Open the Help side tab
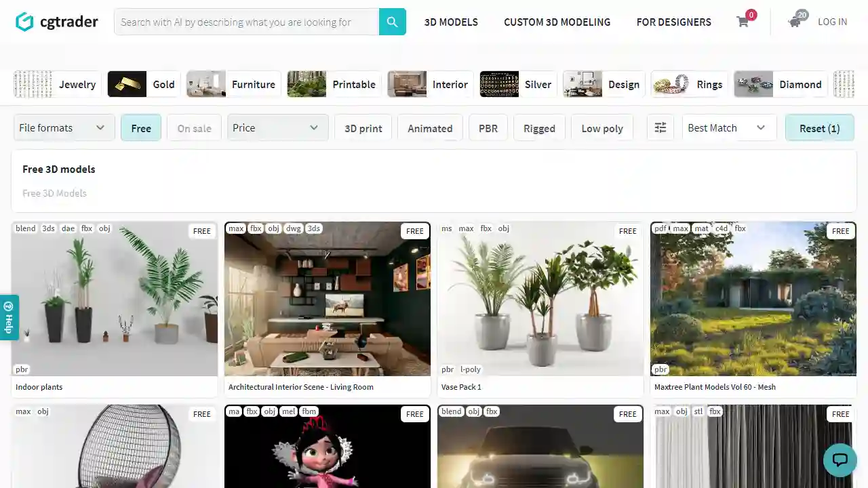Viewport: 868px width, 488px height. tap(8, 317)
